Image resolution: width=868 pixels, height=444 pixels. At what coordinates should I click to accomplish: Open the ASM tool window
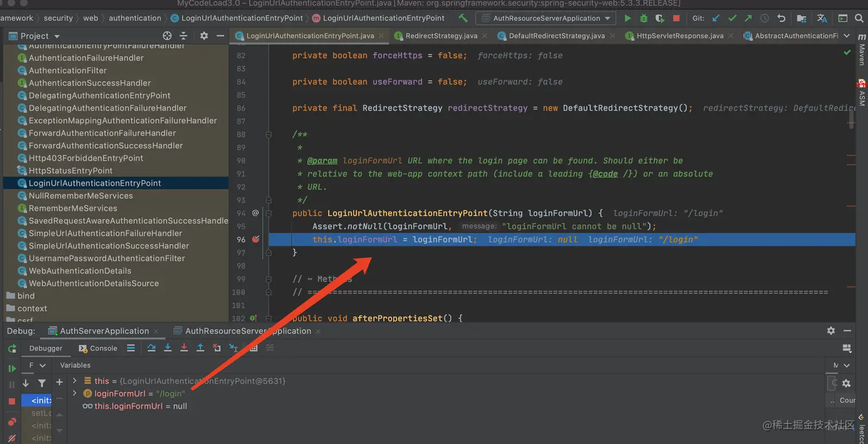pos(862,93)
